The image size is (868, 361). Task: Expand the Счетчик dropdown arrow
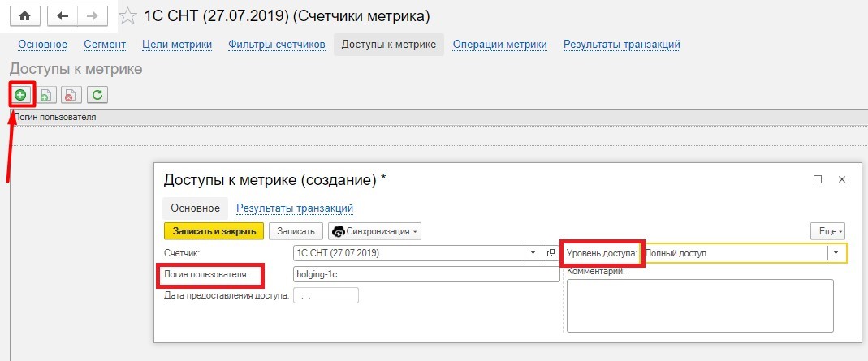click(x=533, y=253)
